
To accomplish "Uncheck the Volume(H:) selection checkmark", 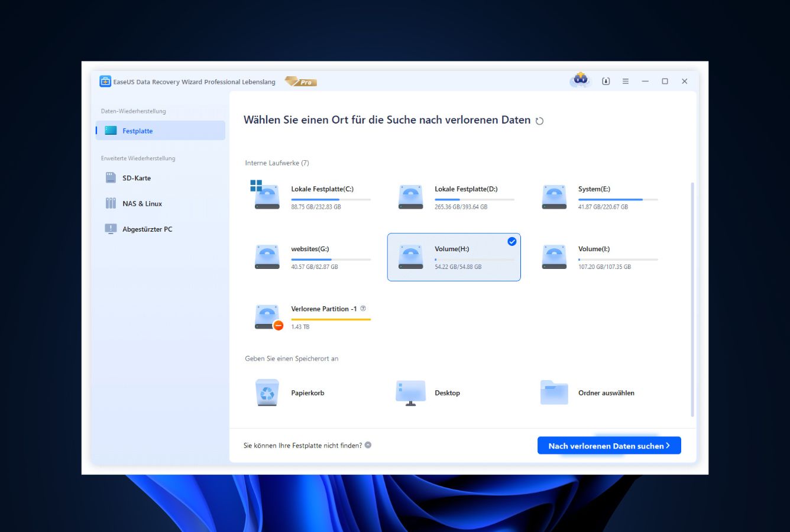I will [512, 241].
